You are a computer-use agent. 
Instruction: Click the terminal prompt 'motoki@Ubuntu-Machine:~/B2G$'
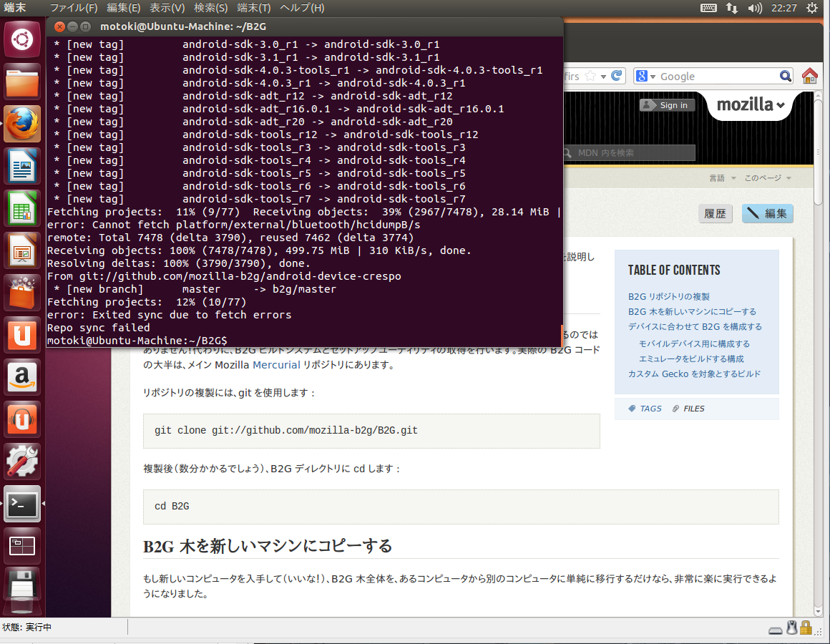click(x=137, y=341)
